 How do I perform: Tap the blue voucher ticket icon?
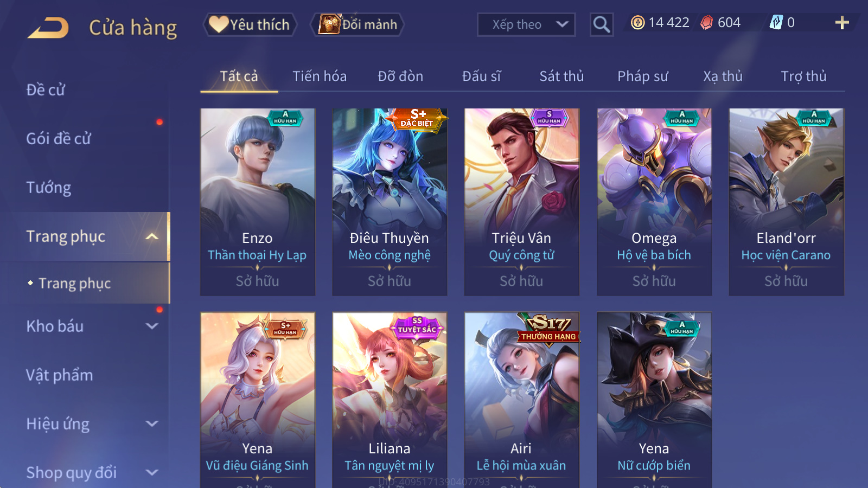pyautogui.click(x=776, y=22)
